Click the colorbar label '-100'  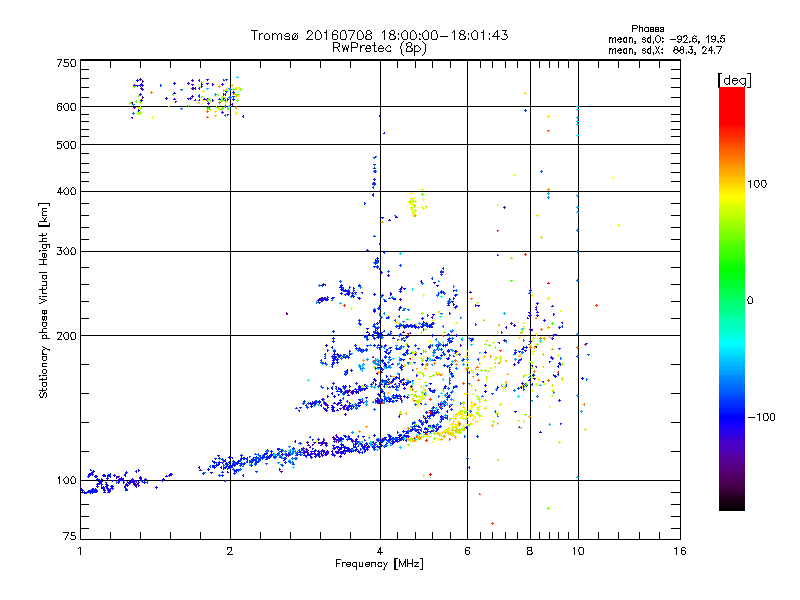pyautogui.click(x=761, y=417)
